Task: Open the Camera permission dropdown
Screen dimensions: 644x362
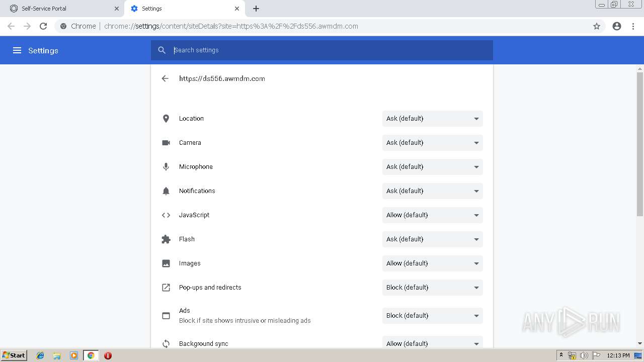Action: [x=433, y=143]
